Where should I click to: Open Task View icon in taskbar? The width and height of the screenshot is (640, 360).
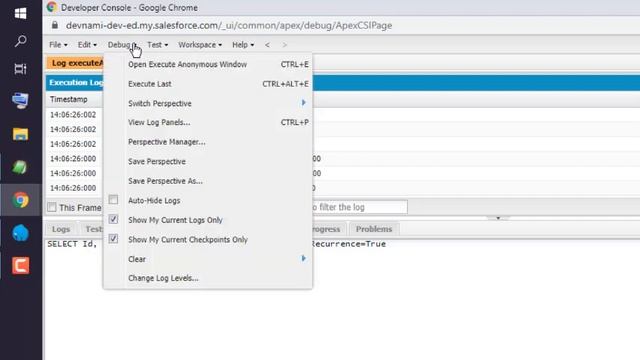[x=20, y=69]
